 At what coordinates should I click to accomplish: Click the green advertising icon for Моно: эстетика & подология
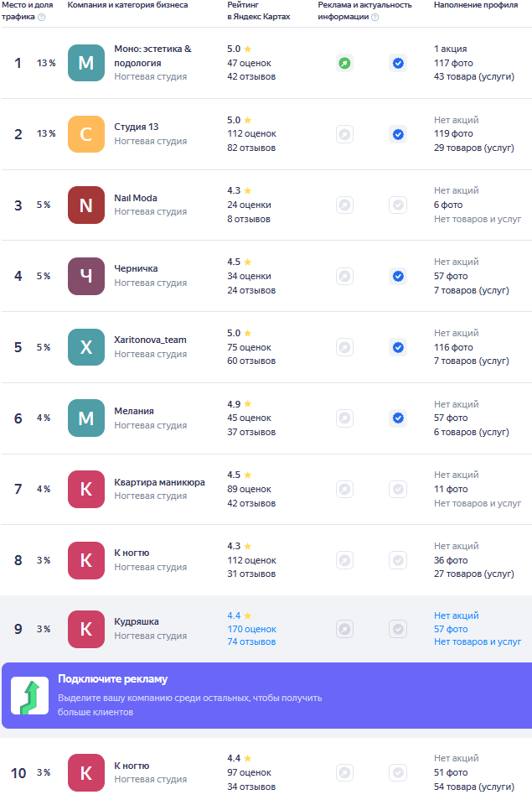344,63
